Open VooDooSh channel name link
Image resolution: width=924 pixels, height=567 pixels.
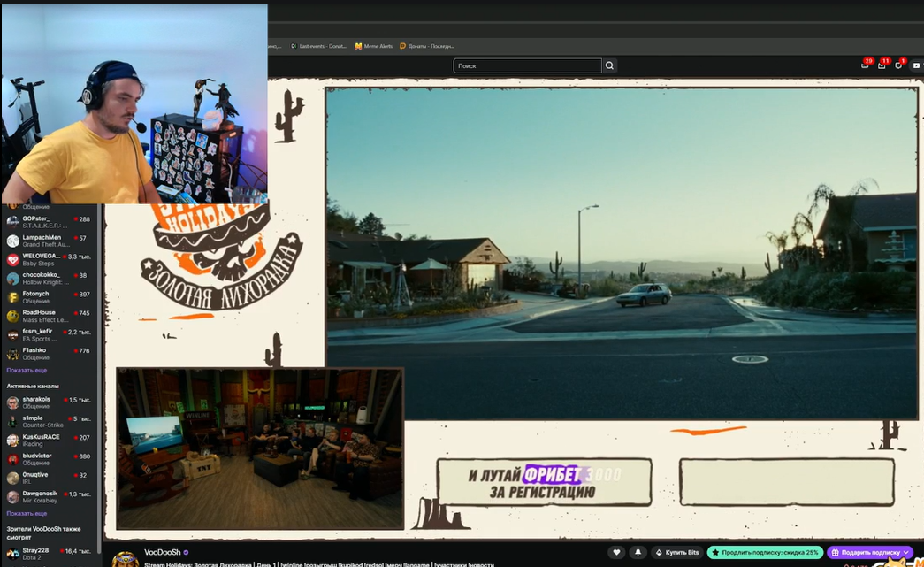coord(163,552)
